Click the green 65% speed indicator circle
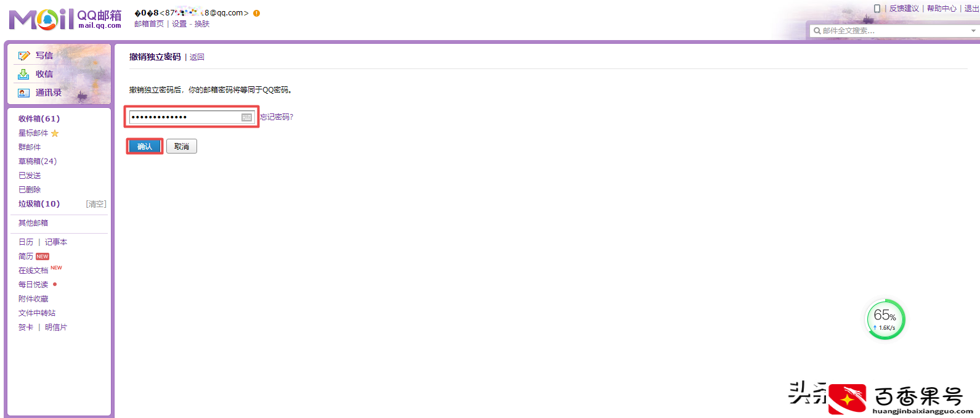This screenshot has width=980, height=418. click(x=885, y=319)
